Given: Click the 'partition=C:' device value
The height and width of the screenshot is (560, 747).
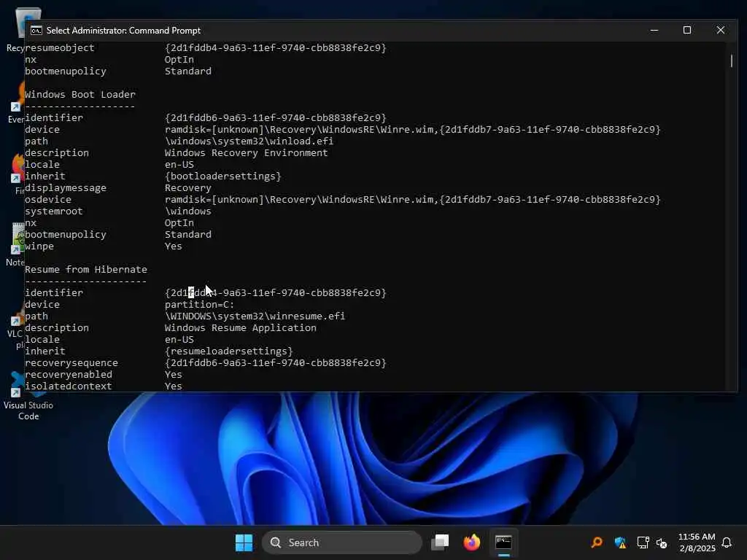Looking at the screenshot, I should coord(200,304).
